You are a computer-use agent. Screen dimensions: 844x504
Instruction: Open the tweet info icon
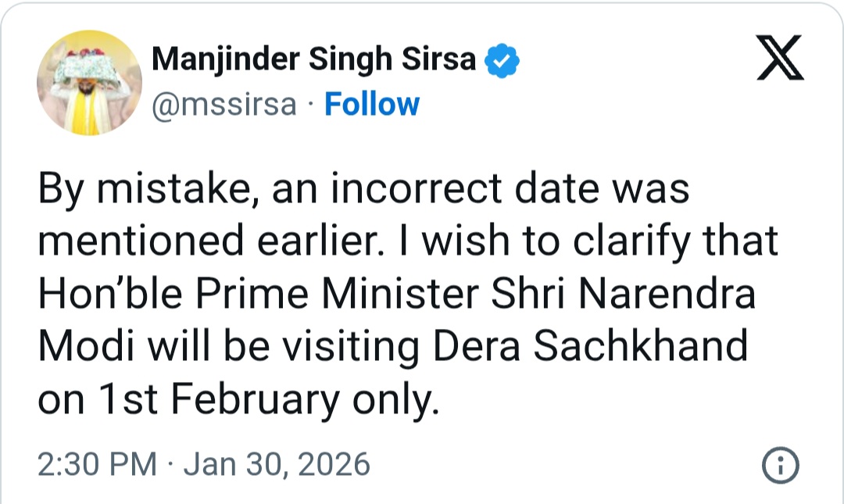(780, 466)
